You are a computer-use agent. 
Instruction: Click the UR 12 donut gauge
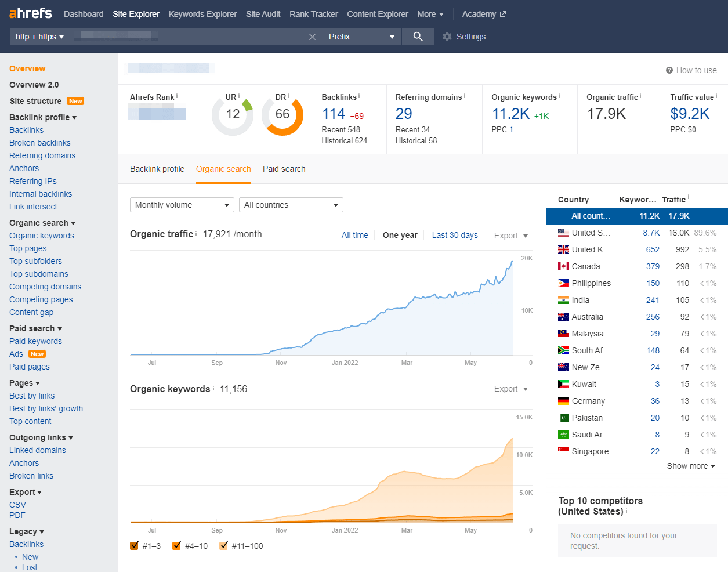(233, 114)
